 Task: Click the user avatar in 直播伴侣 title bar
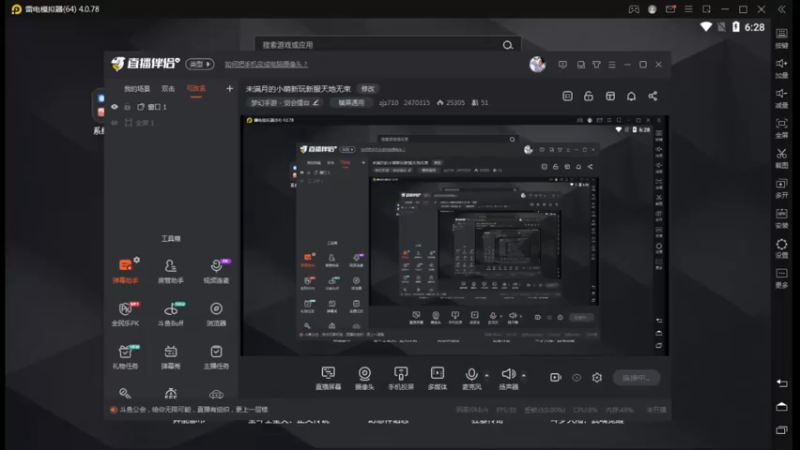pyautogui.click(x=537, y=64)
